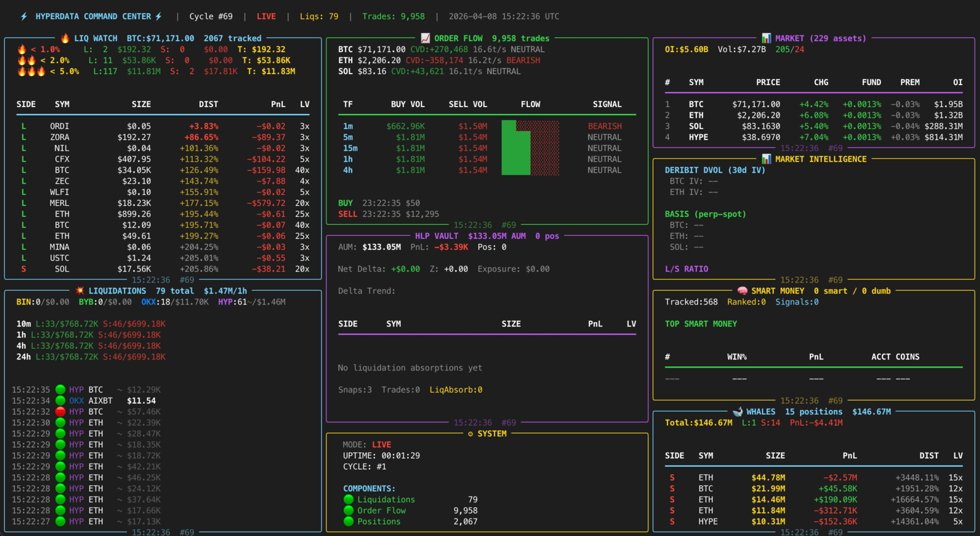Image resolution: width=980 pixels, height=536 pixels.
Task: Select the 4h timeframe row in Order Flow
Action: coord(487,170)
